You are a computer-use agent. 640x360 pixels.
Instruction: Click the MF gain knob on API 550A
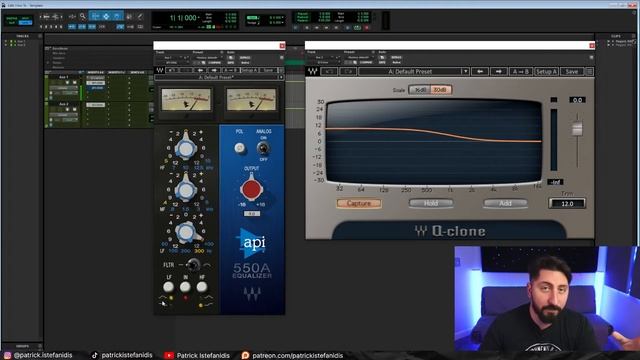(186, 189)
